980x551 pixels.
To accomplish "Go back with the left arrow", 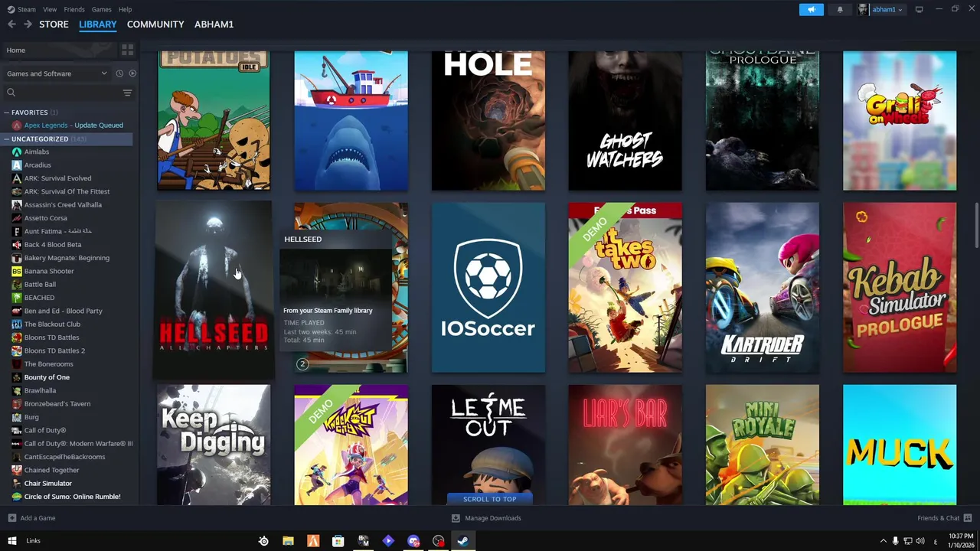I will 11,24.
